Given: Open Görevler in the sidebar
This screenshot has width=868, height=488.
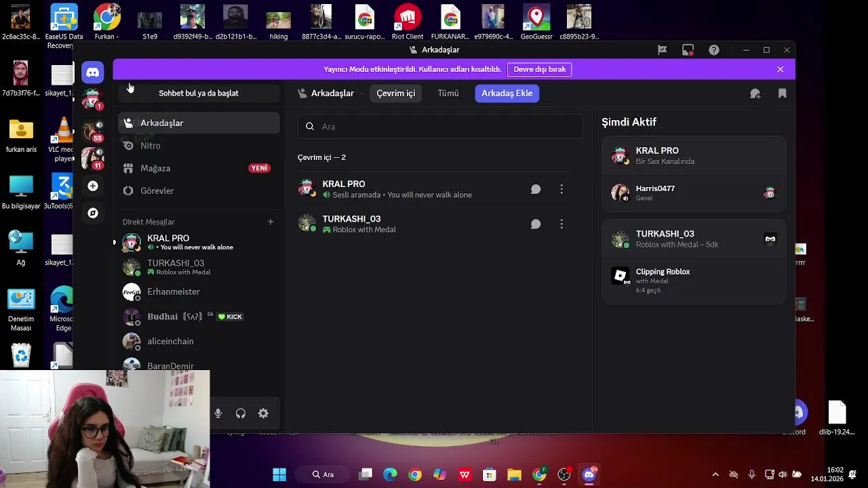Looking at the screenshot, I should (199, 190).
